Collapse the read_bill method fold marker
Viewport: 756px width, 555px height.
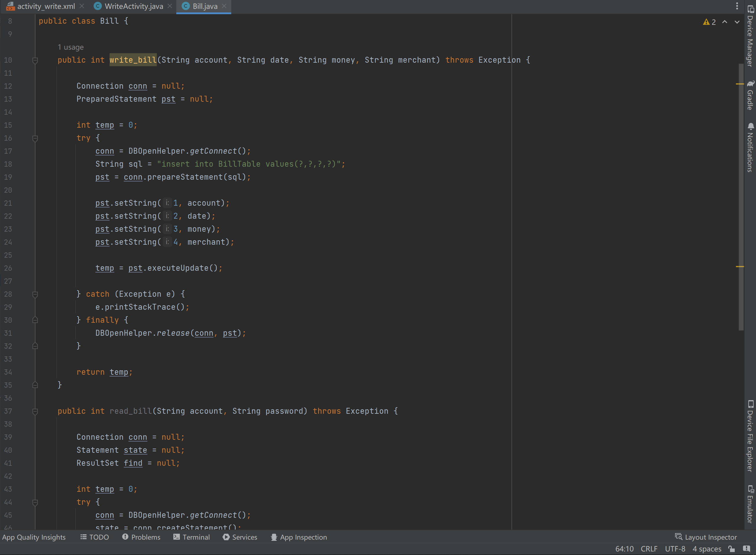click(x=35, y=412)
